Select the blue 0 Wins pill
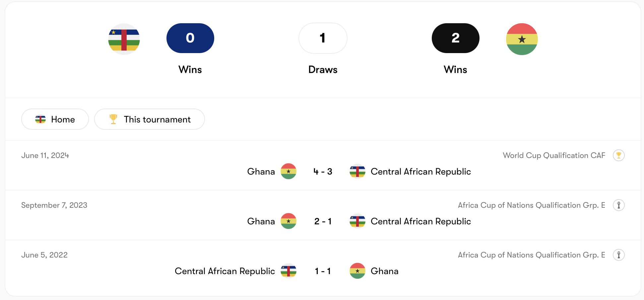The image size is (644, 300). tap(190, 38)
